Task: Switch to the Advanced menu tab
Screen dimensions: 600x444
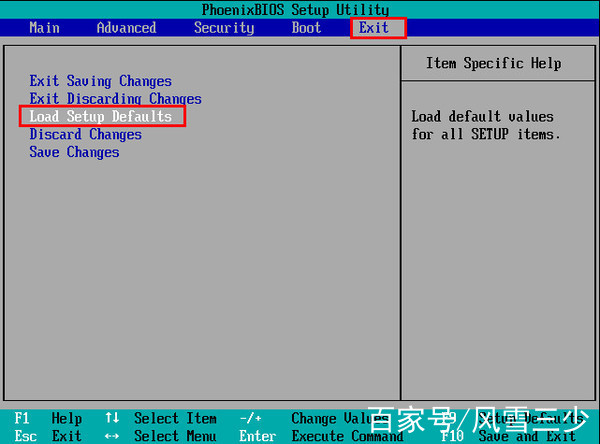Action: point(126,28)
